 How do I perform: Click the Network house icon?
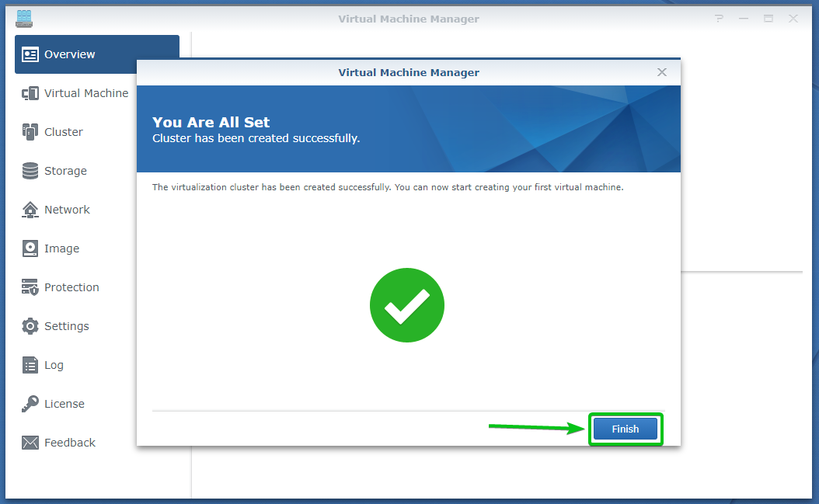(30, 210)
